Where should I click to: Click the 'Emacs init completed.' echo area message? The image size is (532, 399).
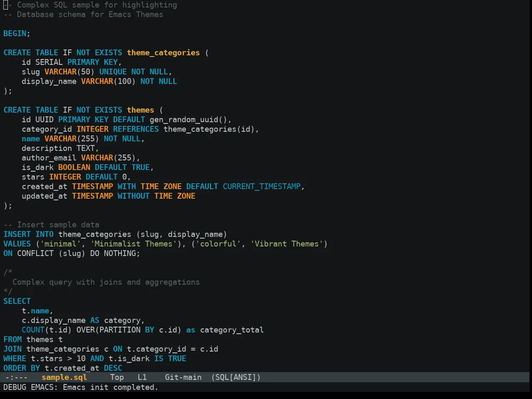[x=111, y=387]
